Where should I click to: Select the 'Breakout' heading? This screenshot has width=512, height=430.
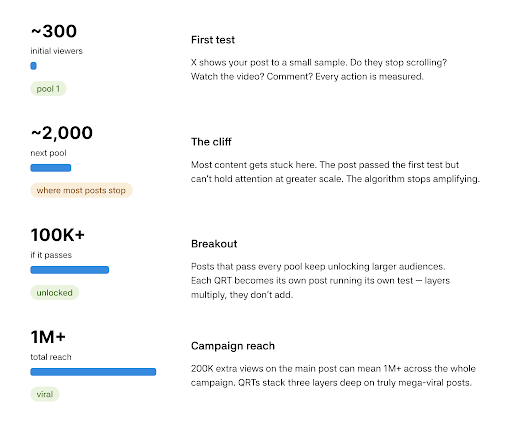pyautogui.click(x=214, y=244)
